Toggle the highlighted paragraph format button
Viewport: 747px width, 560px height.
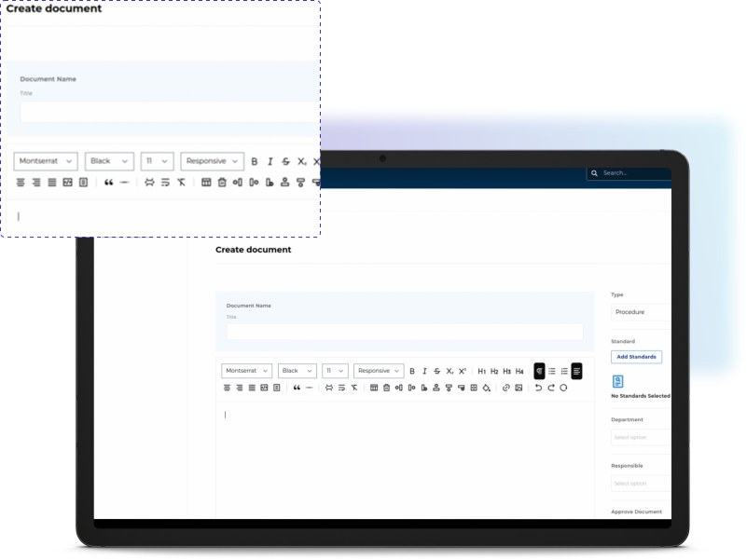539,371
